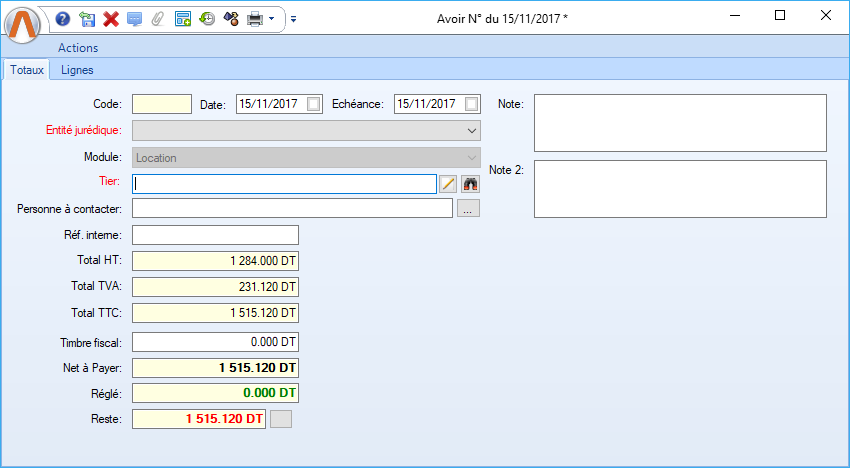Expand the quick access toolbar customize arrow

(293, 18)
